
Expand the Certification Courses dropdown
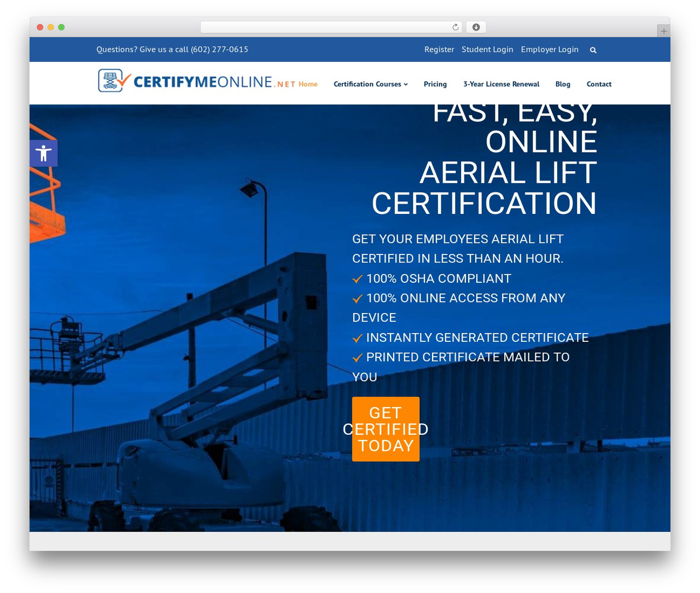point(371,84)
